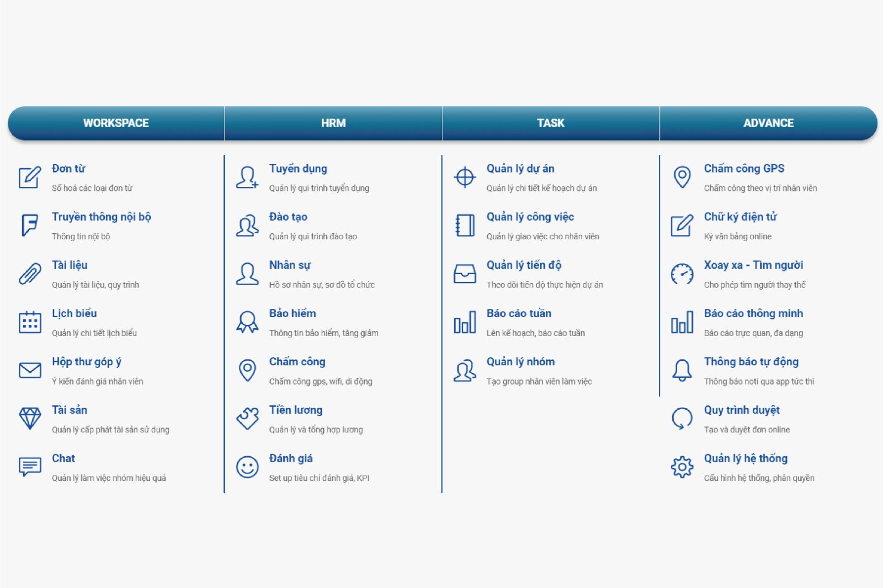Screen dimensions: 883x588
Task: Click the Nhân sự person icon
Action: (x=247, y=274)
